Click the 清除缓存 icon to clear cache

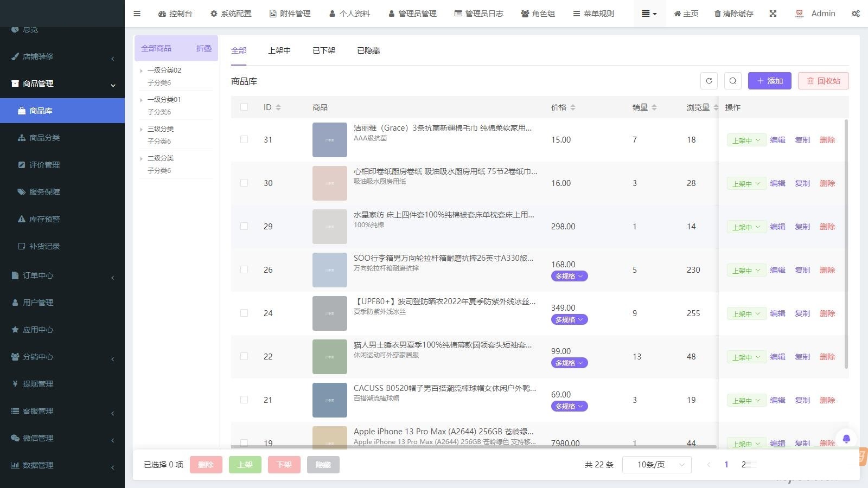pyautogui.click(x=733, y=14)
